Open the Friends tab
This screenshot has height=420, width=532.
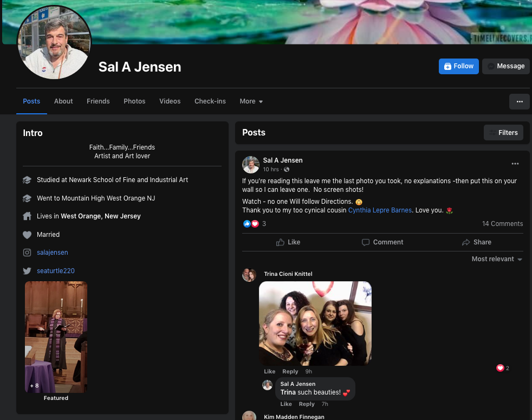(98, 101)
